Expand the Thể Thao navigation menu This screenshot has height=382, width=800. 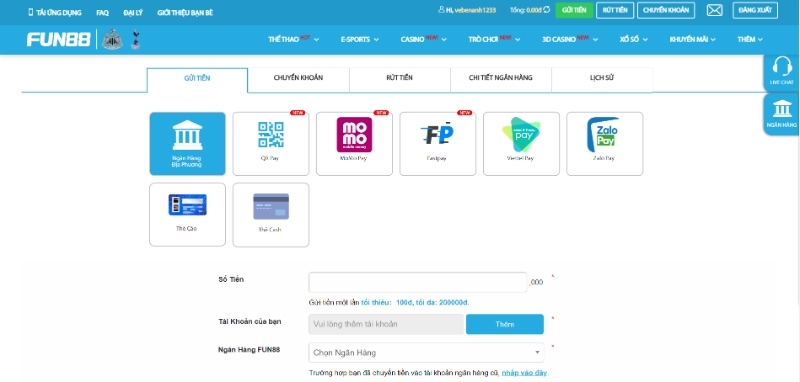(x=293, y=39)
